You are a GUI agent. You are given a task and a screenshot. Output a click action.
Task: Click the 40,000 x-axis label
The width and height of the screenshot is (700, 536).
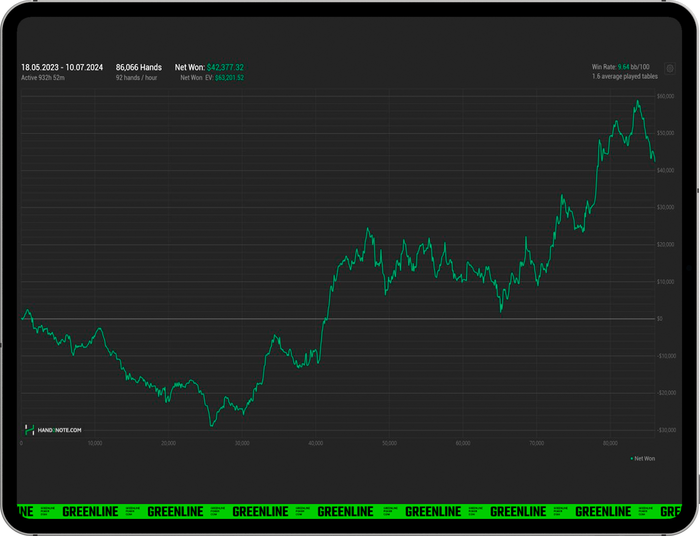pos(316,443)
